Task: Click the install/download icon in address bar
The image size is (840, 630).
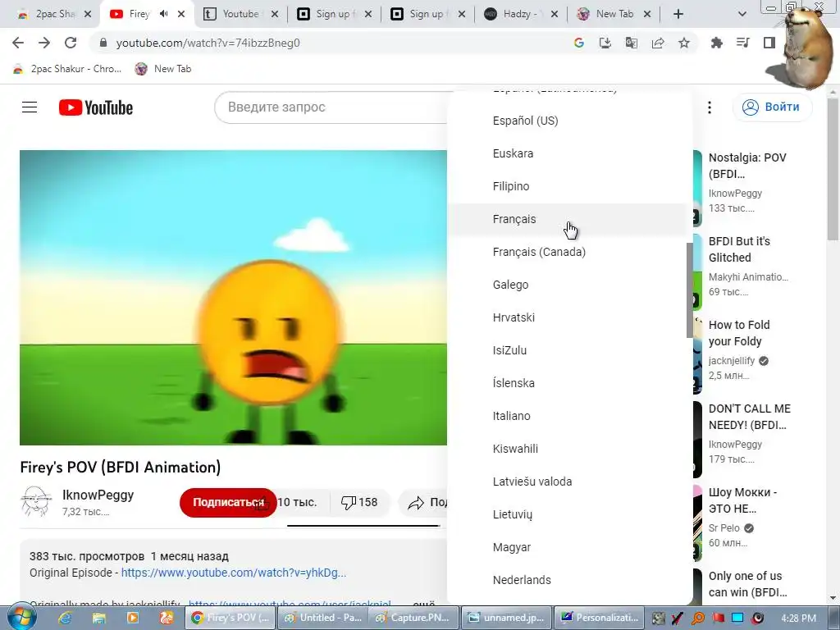Action: point(605,43)
